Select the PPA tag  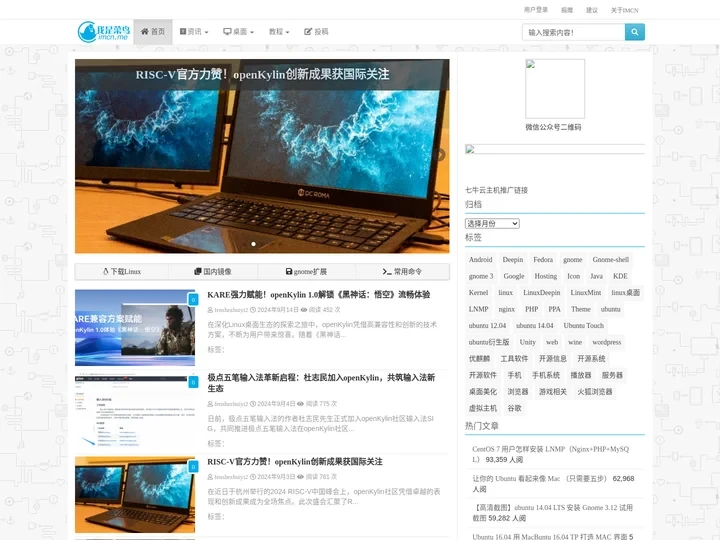(554, 309)
